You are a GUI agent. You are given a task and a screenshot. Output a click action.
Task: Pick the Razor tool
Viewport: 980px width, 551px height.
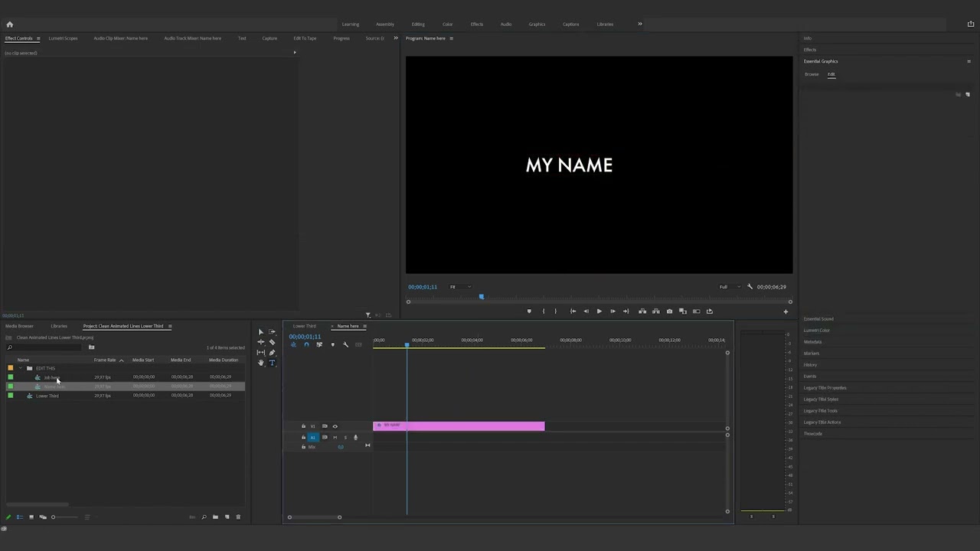[272, 342]
